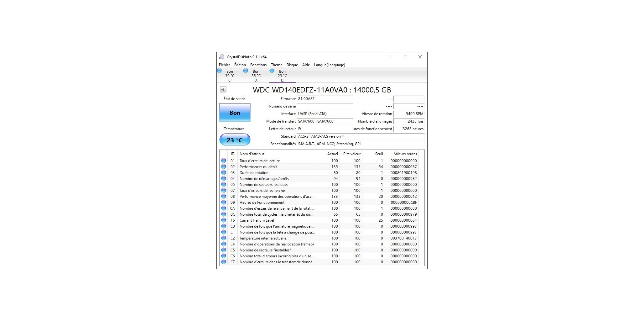The image size is (644, 321).
Task: Click the Firmware field 81.00A81
Action: (x=325, y=99)
